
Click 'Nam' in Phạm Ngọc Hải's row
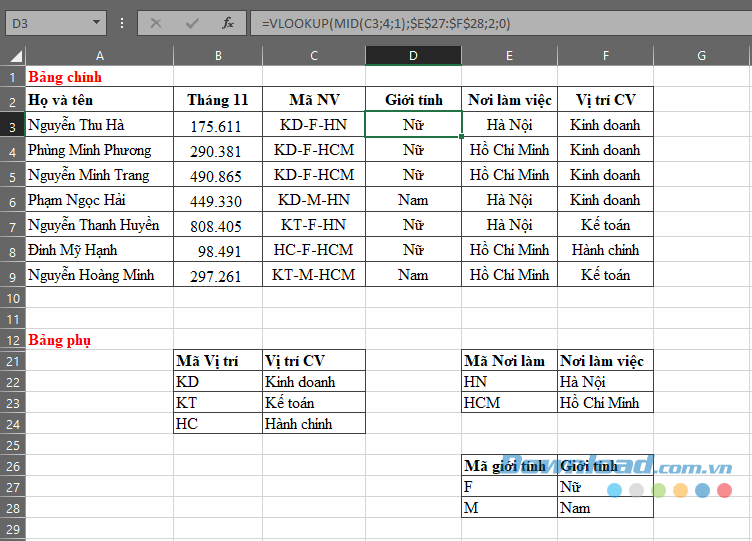[x=413, y=200]
